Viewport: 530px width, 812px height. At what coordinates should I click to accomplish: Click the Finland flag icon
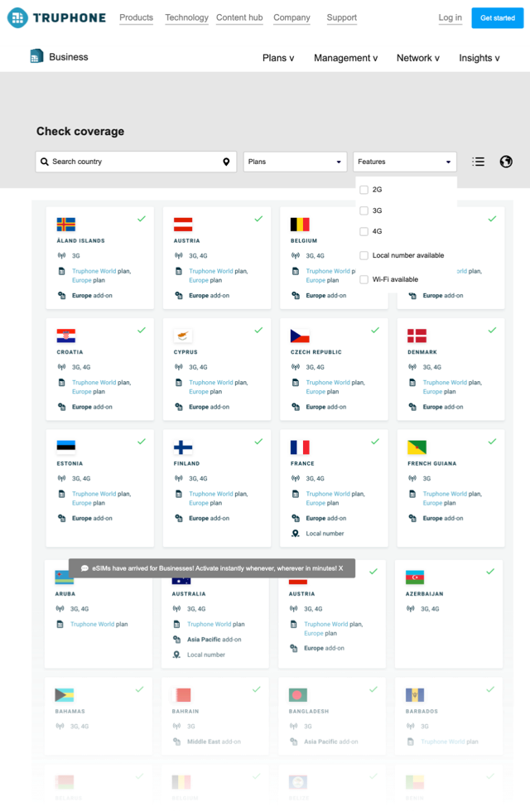point(183,447)
